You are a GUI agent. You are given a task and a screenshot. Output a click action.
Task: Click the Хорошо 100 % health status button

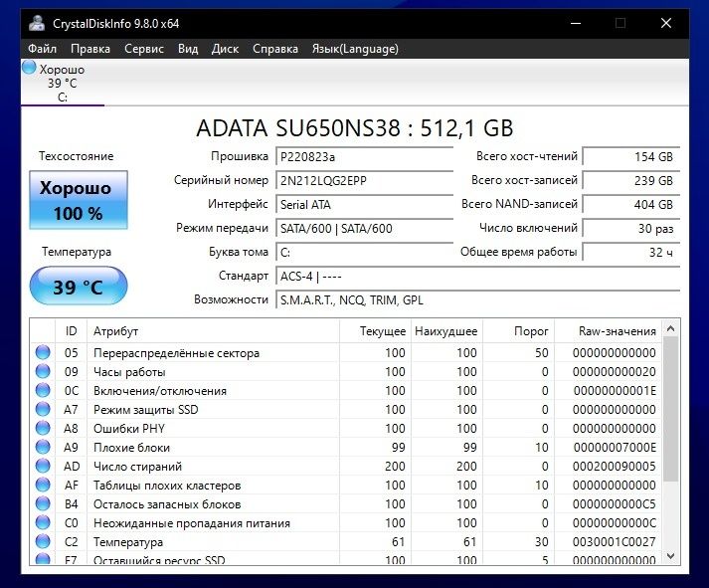[x=79, y=200]
